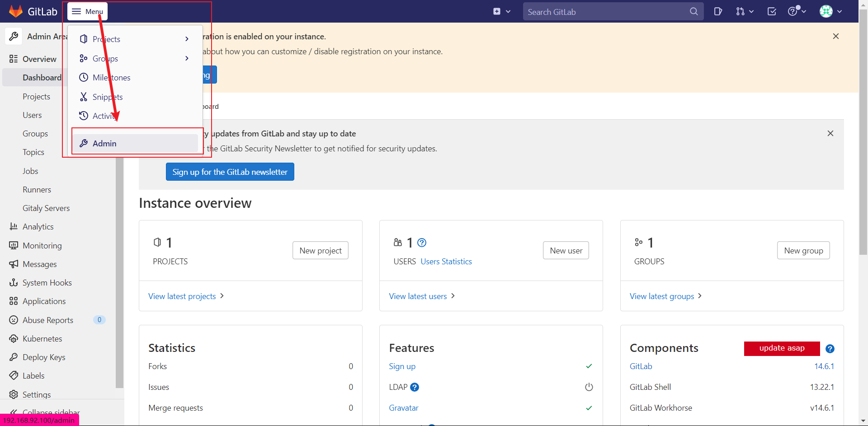
Task: Click the LDAP power status icon
Action: pyautogui.click(x=589, y=387)
